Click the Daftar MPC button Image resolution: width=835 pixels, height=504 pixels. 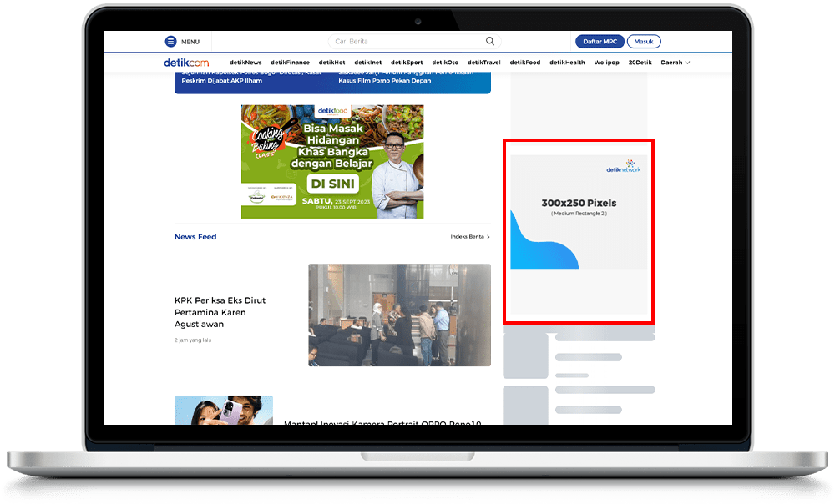[x=600, y=42]
